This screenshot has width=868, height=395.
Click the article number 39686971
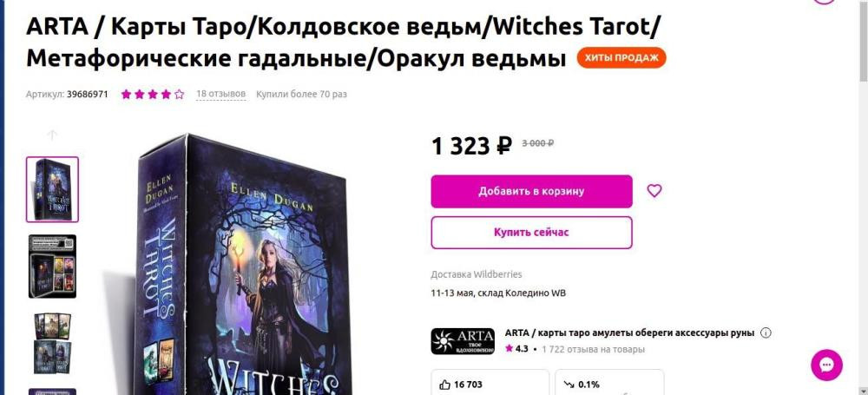pyautogui.click(x=88, y=94)
